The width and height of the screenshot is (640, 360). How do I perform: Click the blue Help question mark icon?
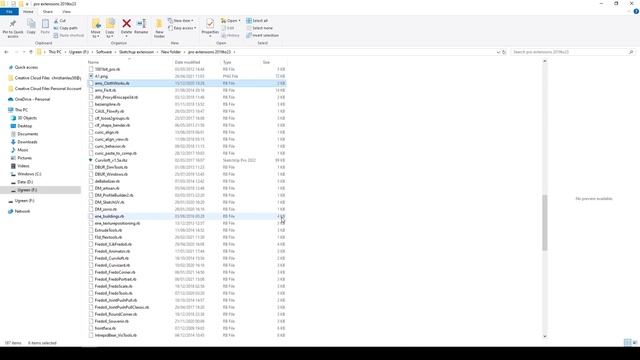tap(636, 12)
